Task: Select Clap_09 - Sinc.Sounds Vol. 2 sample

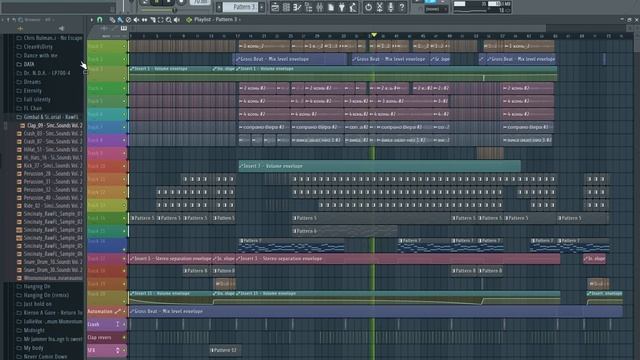Action: 55,125
